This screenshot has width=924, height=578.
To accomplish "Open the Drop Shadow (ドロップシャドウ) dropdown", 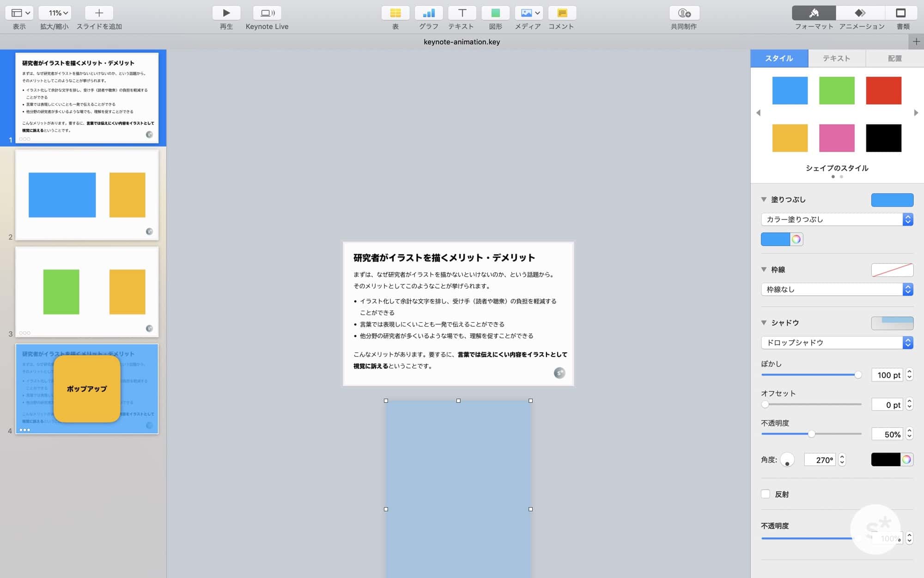I will [x=837, y=343].
